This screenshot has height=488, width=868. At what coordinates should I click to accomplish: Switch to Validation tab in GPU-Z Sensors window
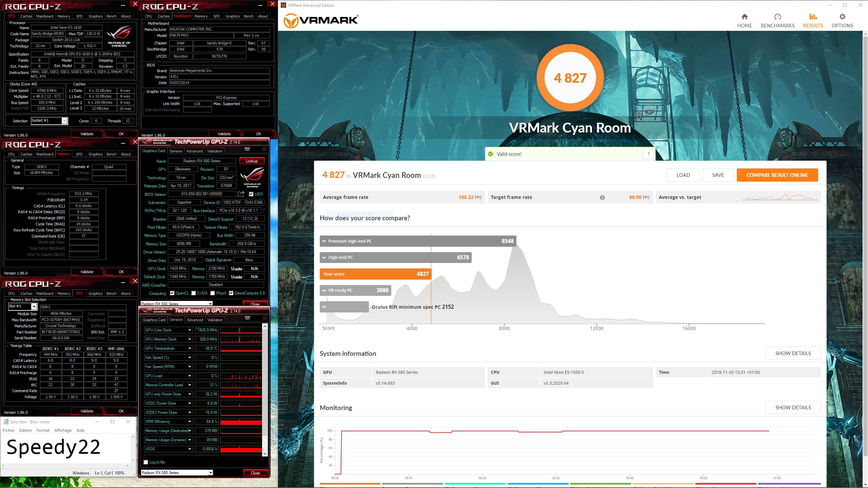click(x=215, y=320)
